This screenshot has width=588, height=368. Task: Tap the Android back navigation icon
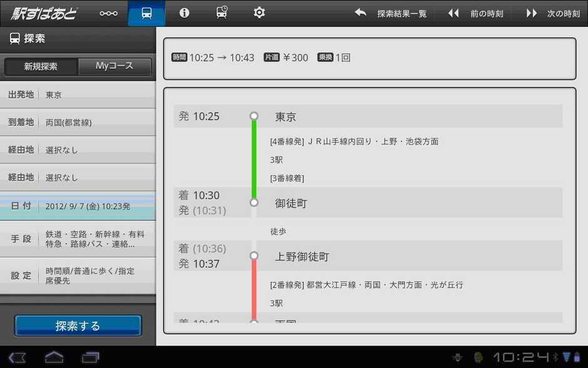[18, 357]
